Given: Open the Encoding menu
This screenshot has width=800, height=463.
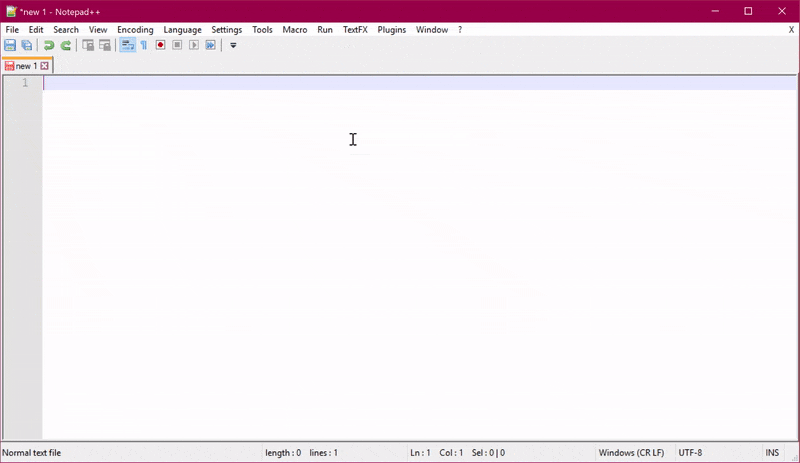Looking at the screenshot, I should (135, 30).
